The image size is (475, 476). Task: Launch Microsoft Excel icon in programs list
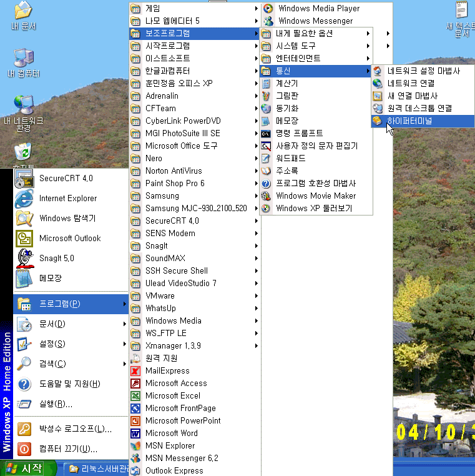(135, 396)
